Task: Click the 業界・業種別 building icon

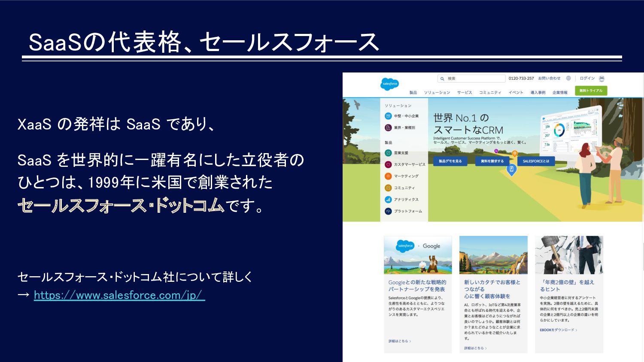Action: click(x=388, y=127)
